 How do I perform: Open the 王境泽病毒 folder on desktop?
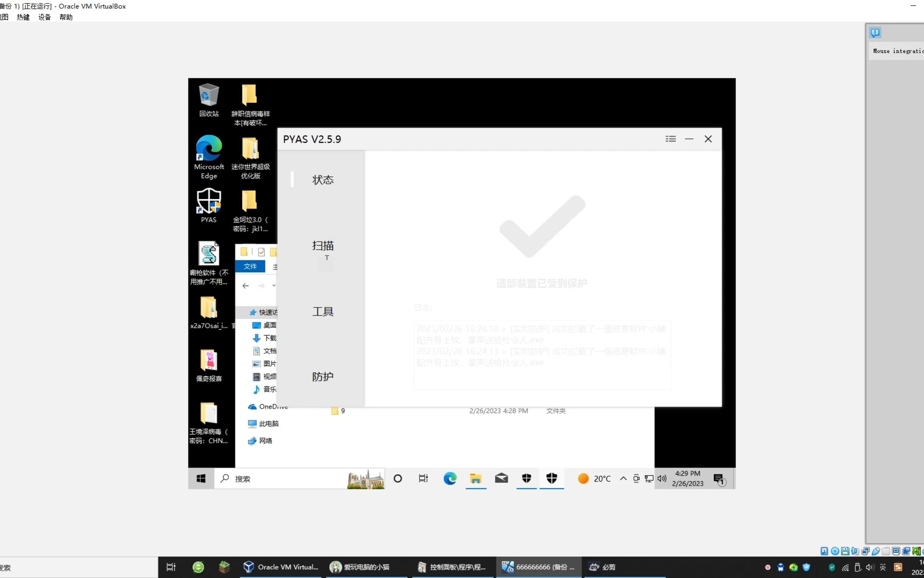point(209,423)
